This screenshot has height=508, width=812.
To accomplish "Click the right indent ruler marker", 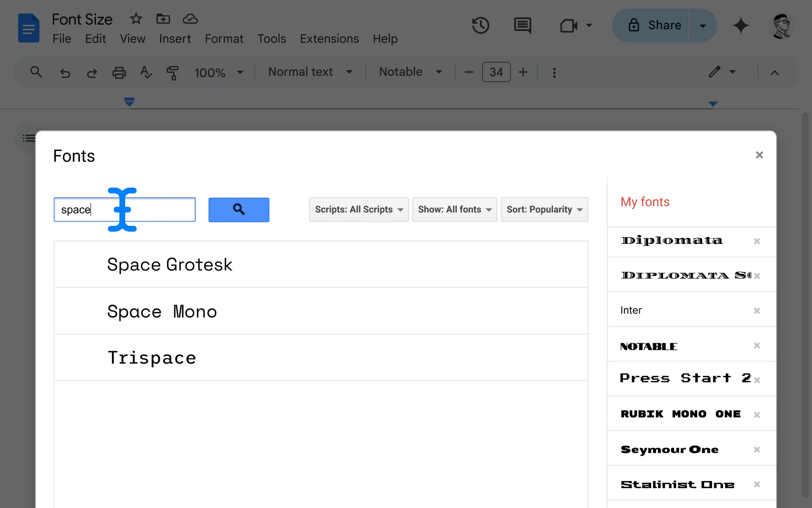I will tap(713, 104).
